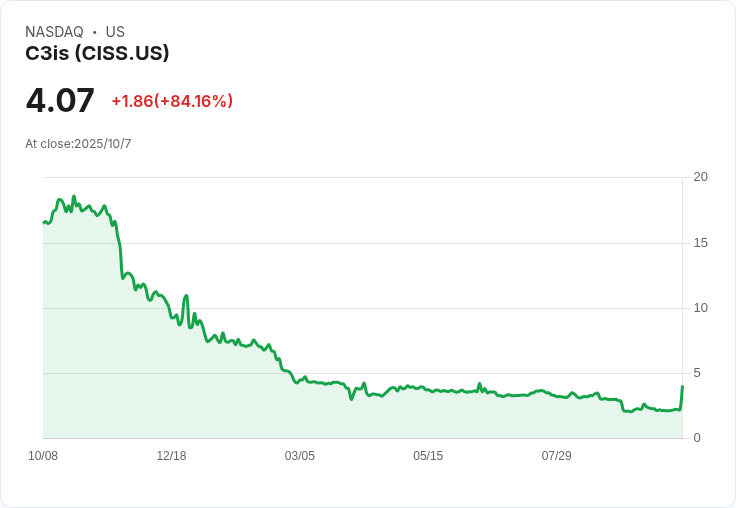Click the 15 y-axis price label
The height and width of the screenshot is (508, 736).
pos(700,243)
